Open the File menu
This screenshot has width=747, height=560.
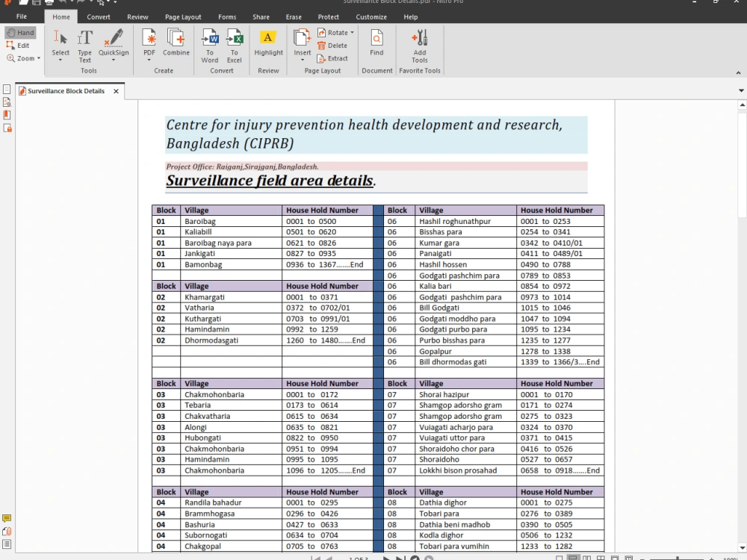click(x=22, y=16)
